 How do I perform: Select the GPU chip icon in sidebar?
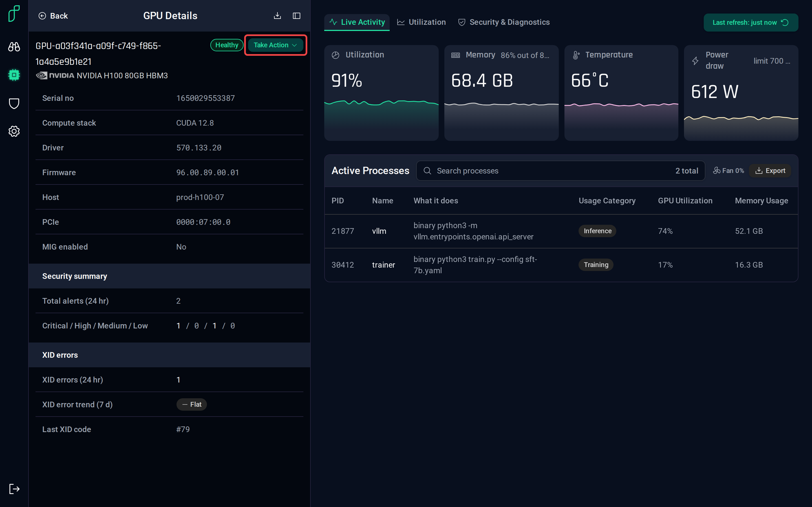14,75
